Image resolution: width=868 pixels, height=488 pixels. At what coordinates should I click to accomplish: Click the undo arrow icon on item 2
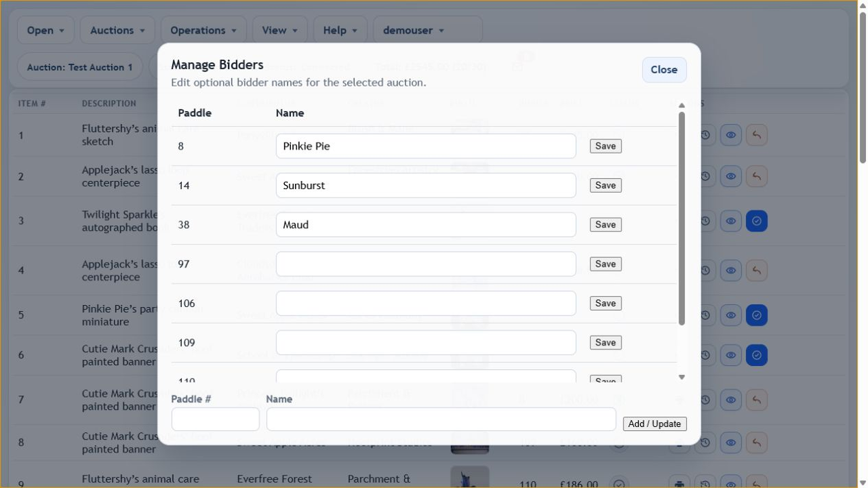coord(757,176)
